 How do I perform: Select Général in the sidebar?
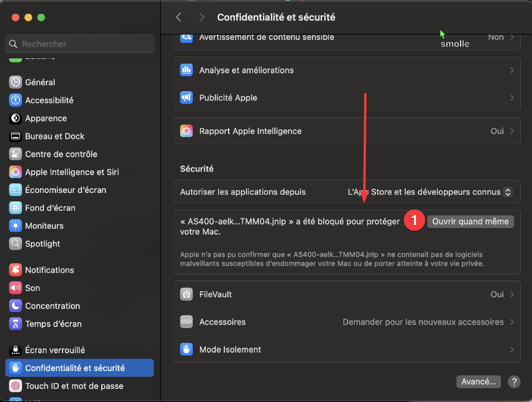click(80, 82)
